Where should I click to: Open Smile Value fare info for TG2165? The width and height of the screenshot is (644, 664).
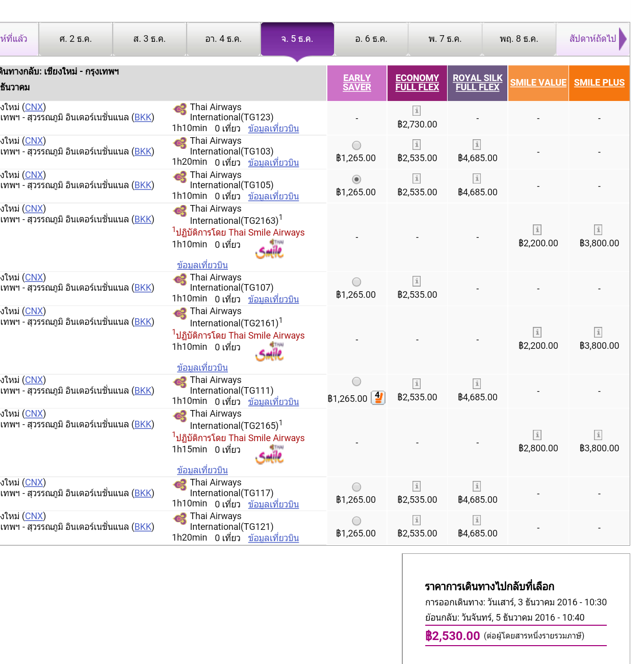[x=537, y=435]
